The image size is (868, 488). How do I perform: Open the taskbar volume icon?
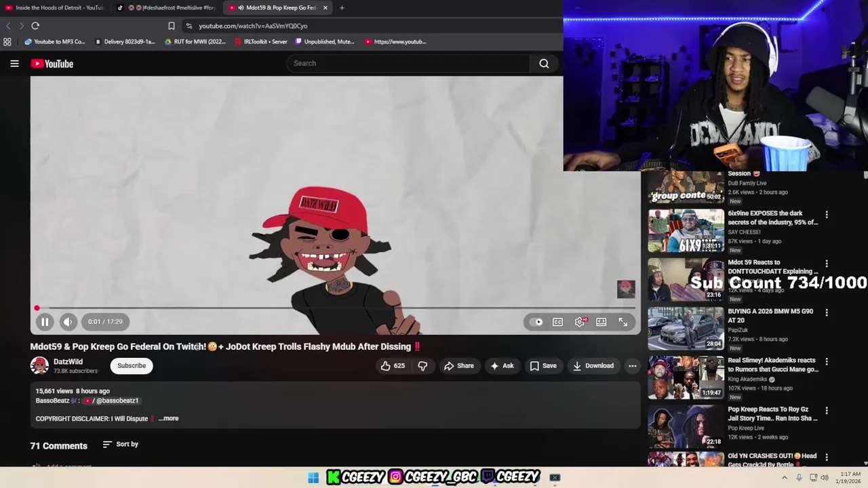point(825,477)
